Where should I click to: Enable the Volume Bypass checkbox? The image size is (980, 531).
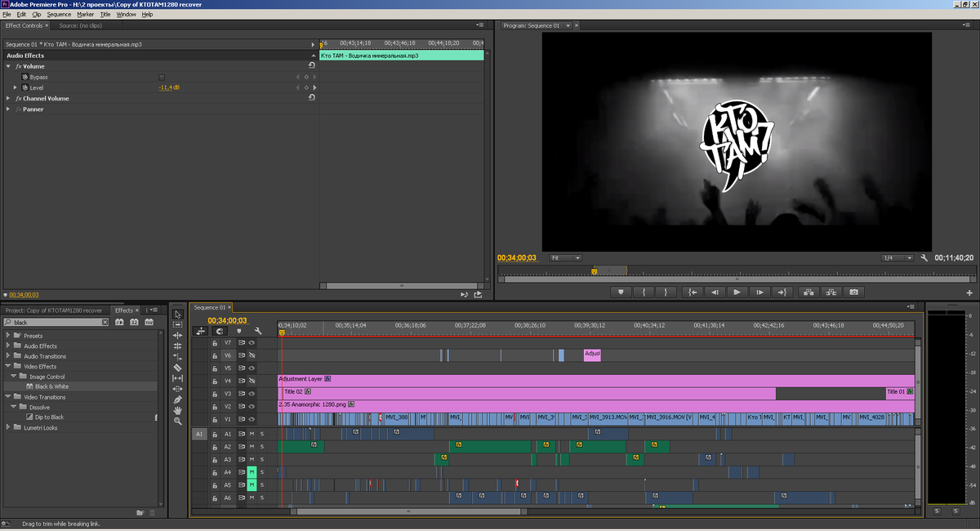tap(162, 77)
